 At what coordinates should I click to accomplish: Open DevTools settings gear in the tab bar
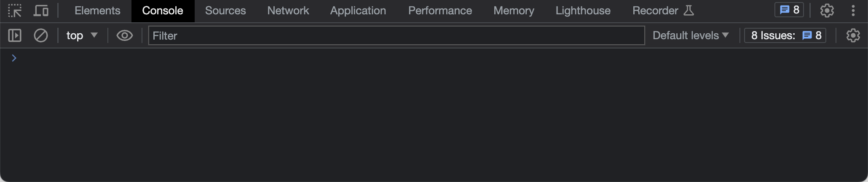(x=827, y=11)
